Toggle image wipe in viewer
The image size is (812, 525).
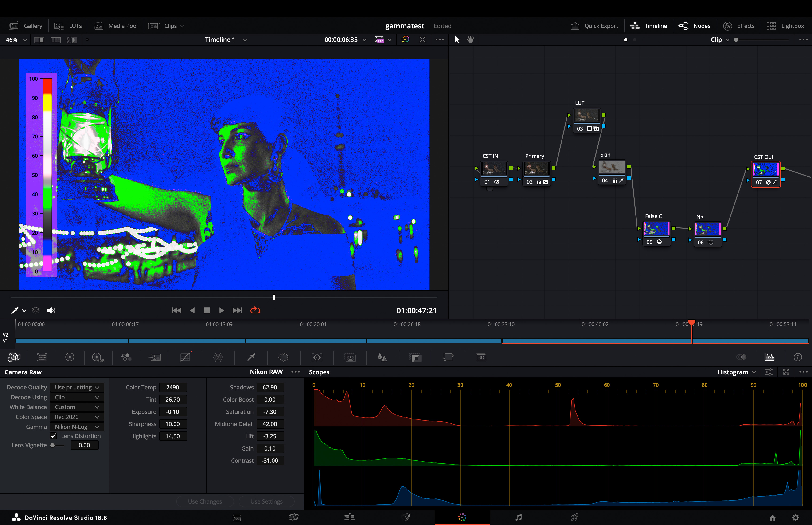(x=39, y=40)
